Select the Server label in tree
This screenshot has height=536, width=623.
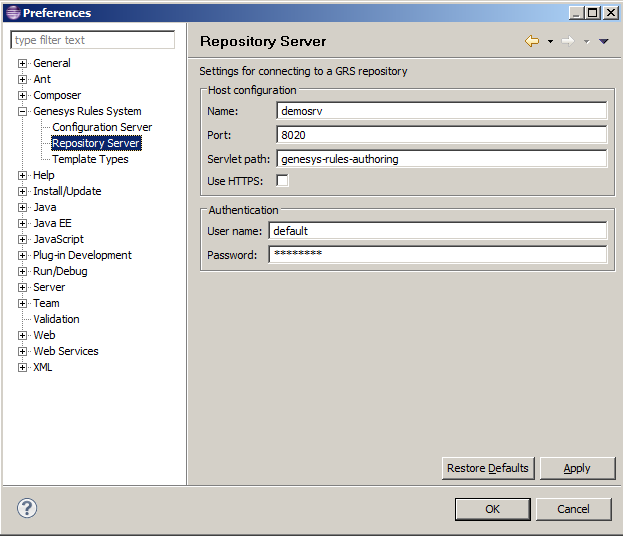(x=49, y=287)
